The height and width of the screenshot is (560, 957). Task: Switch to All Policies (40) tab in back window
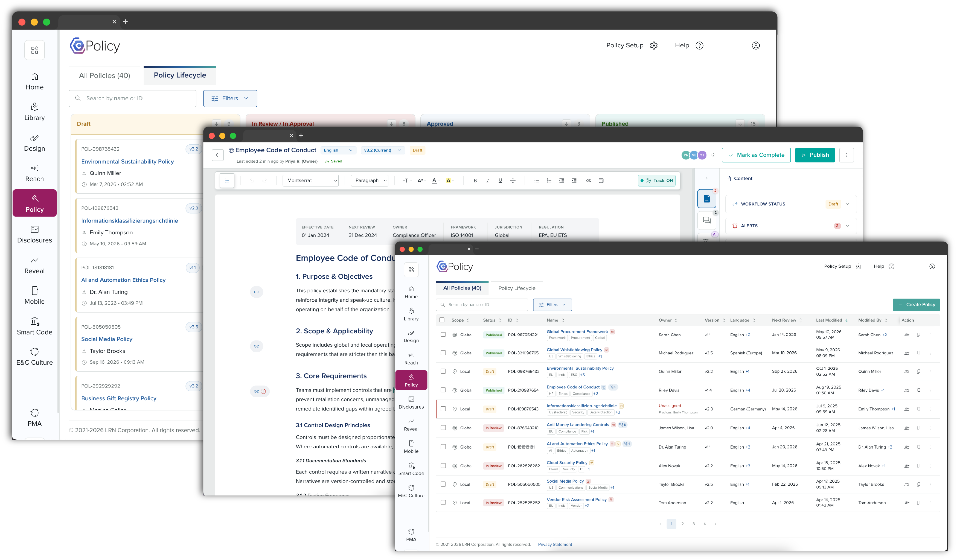tap(104, 75)
